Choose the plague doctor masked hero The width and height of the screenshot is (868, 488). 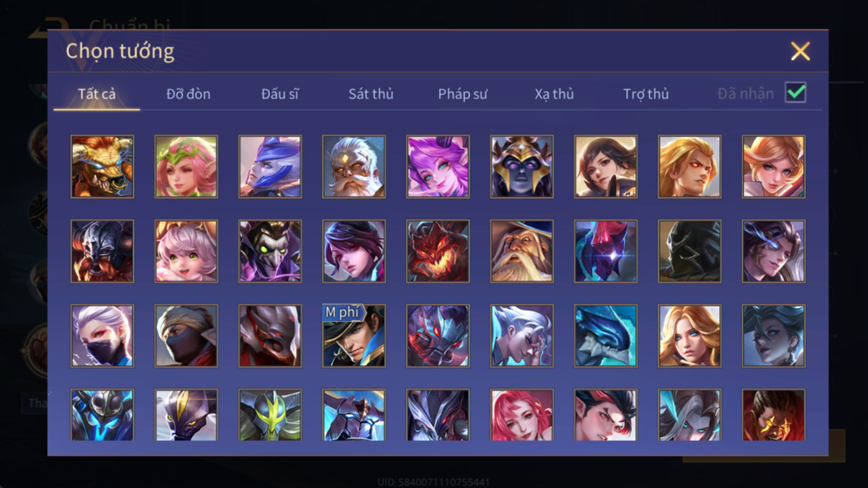pyautogui.click(x=270, y=251)
